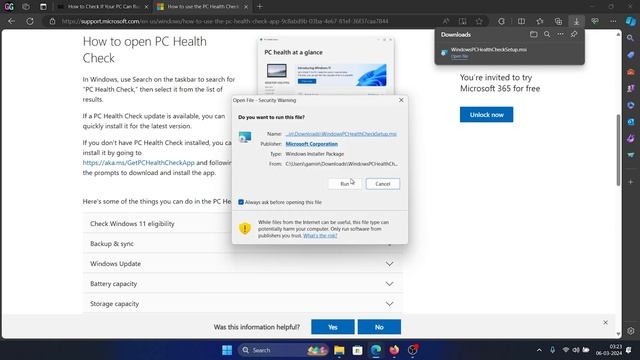
Task: Click the taskbar Search box
Action: coord(283,350)
